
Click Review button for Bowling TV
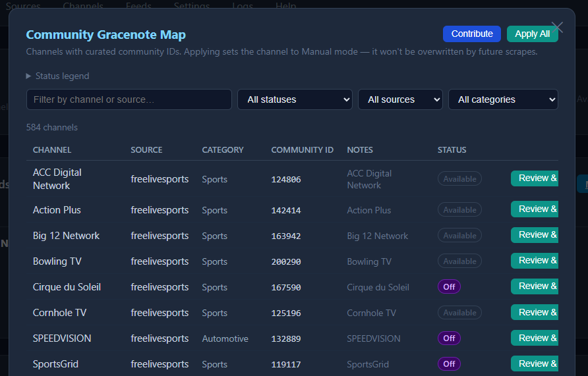pos(535,261)
